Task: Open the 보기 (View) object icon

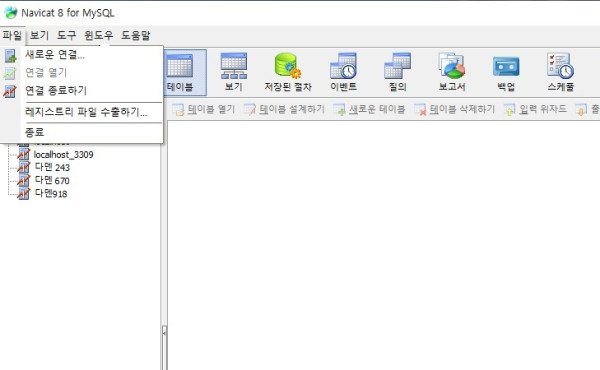Action: pos(234,72)
